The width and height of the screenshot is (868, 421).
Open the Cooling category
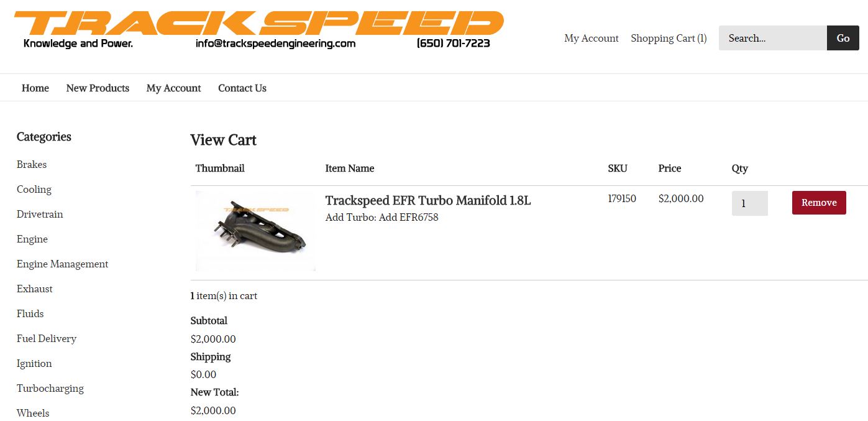point(34,190)
